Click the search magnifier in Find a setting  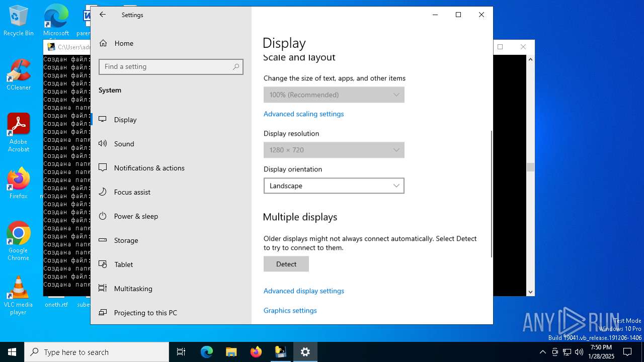coord(236,66)
